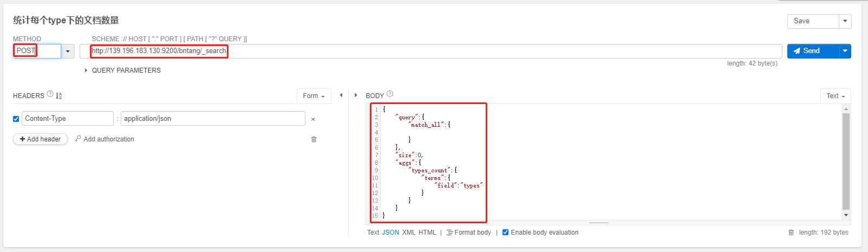The height and width of the screenshot is (252, 868).
Task: Delete all headers with trash icon
Action: coord(314,139)
